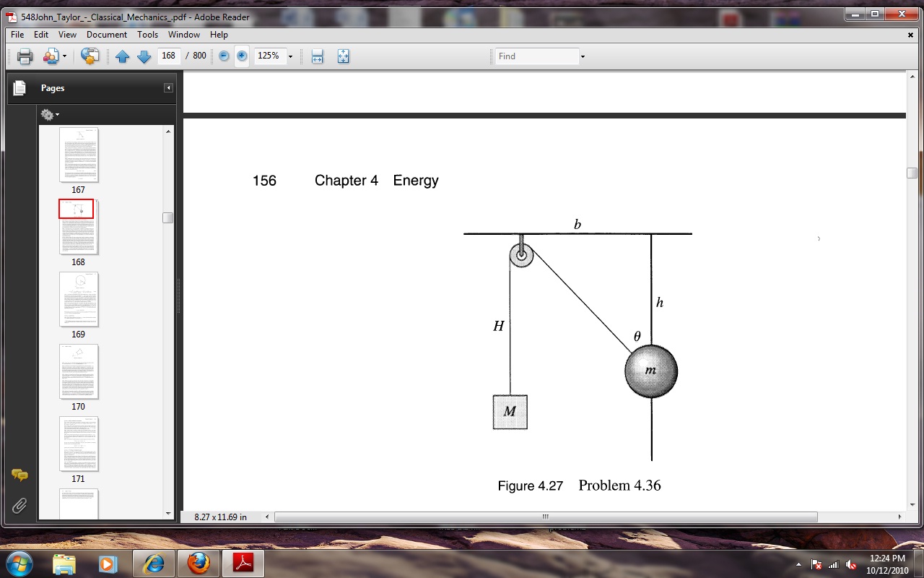Open the Comments panel icon
Screen dimensions: 924x578
[x=19, y=475]
